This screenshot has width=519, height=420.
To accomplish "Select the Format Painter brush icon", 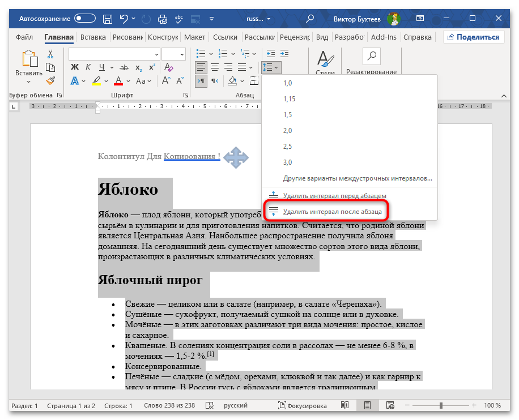I will (50, 81).
